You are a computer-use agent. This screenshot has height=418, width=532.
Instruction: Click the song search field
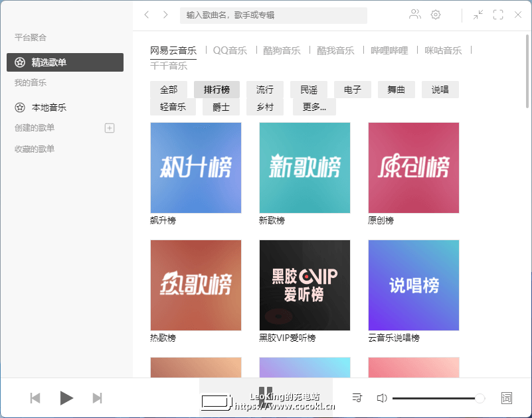click(x=274, y=15)
